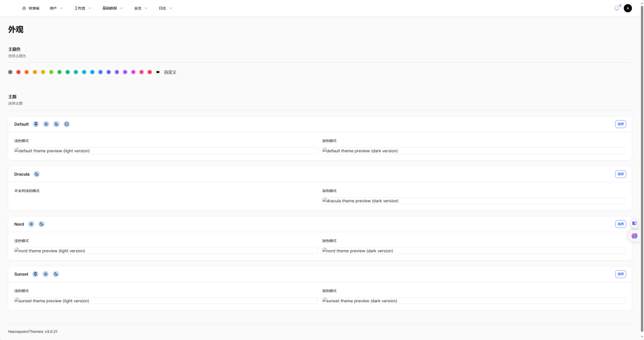Pick the red theme color, first after gray
Screen dimensions: 644x340
point(18,72)
